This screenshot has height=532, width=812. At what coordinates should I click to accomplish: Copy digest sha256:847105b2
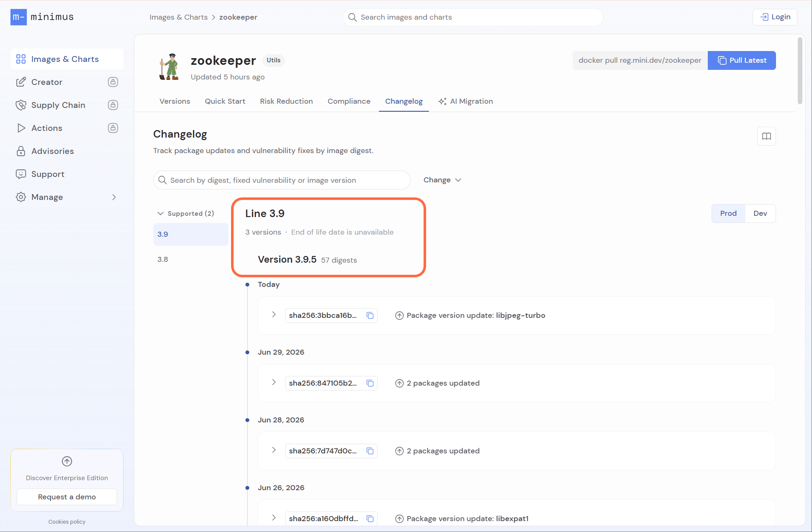(370, 383)
